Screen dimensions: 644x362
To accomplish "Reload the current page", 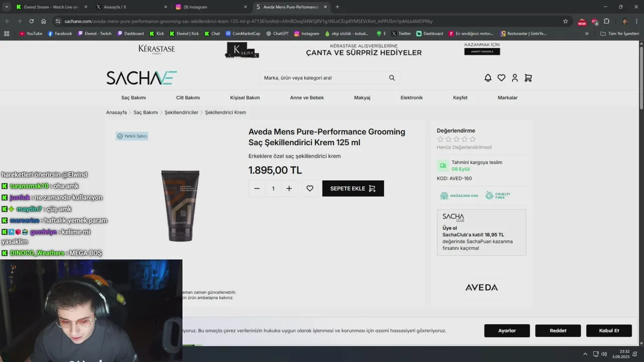I will 31,21.
